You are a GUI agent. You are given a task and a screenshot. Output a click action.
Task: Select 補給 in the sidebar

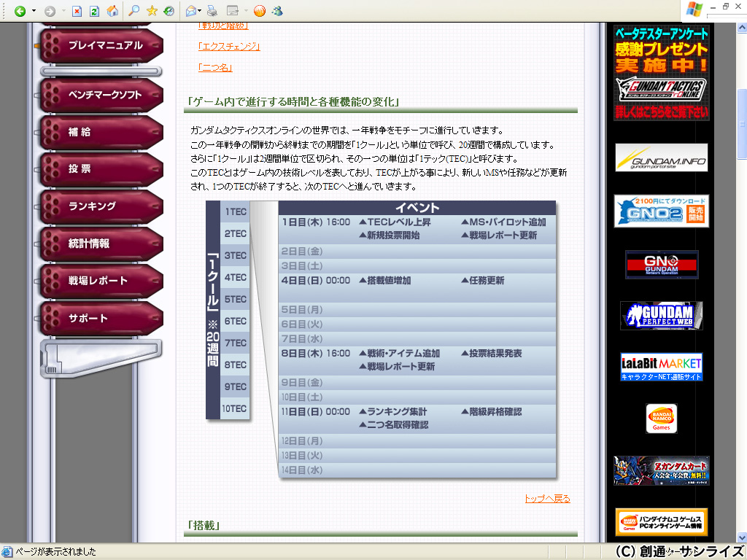tap(101, 133)
